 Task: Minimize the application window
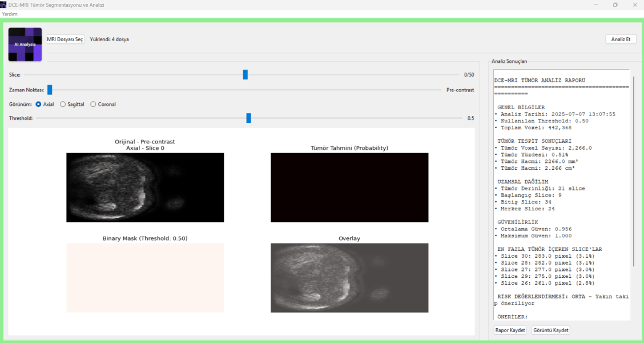[595, 5]
